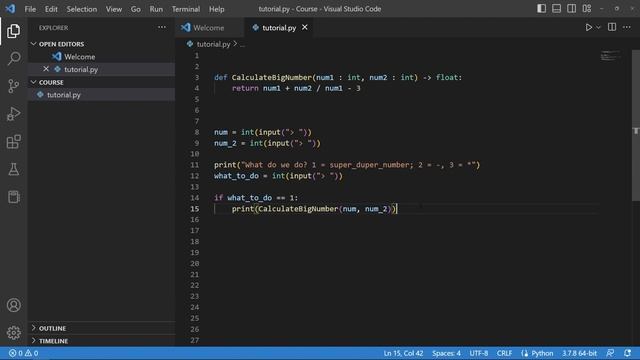Viewport: 640px width, 360px height.
Task: Open the Terminal menu
Action: (x=186, y=9)
